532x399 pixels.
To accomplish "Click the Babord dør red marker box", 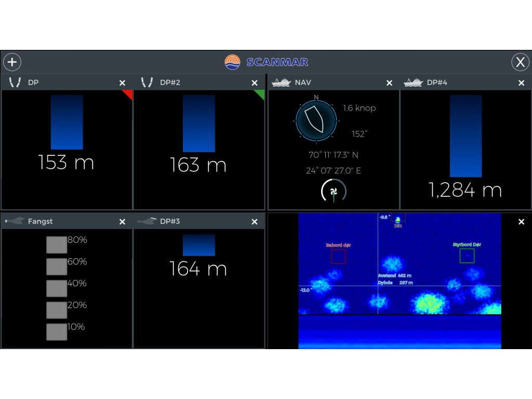I will pyautogui.click(x=338, y=256).
